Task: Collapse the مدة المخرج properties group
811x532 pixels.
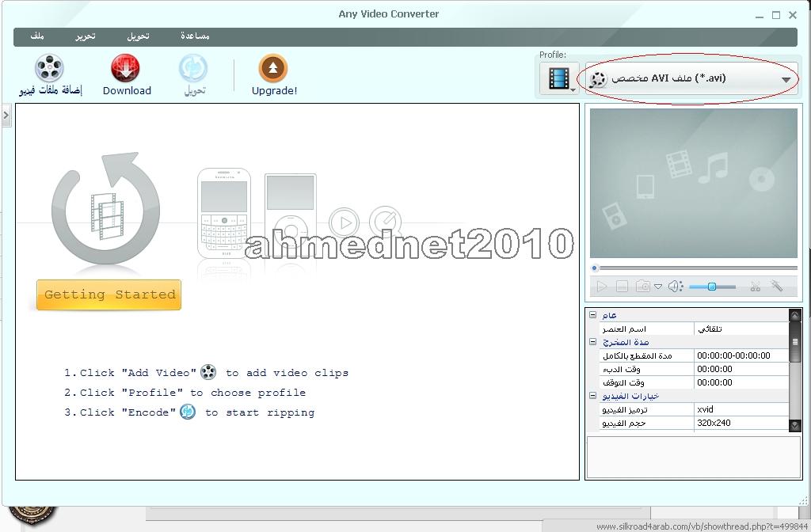Action: (x=592, y=342)
